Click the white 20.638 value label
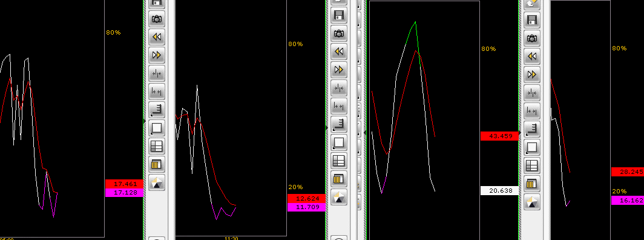Viewport: 644px width, 240px height. click(x=499, y=190)
